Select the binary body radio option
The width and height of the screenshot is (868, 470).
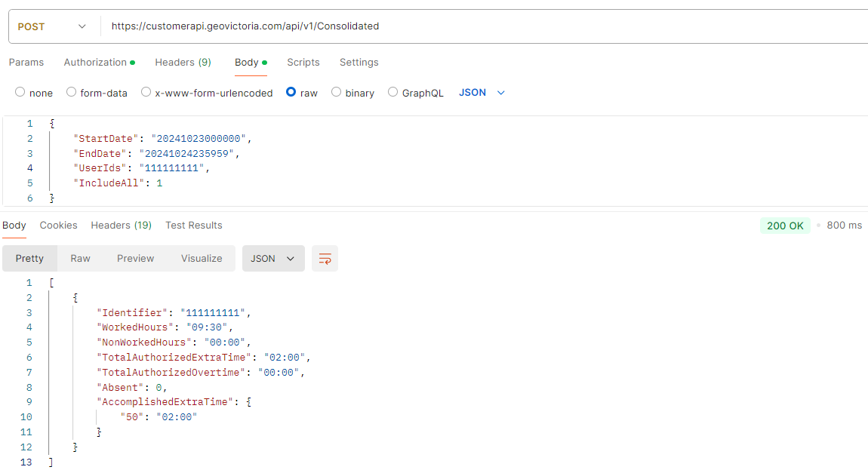(337, 93)
